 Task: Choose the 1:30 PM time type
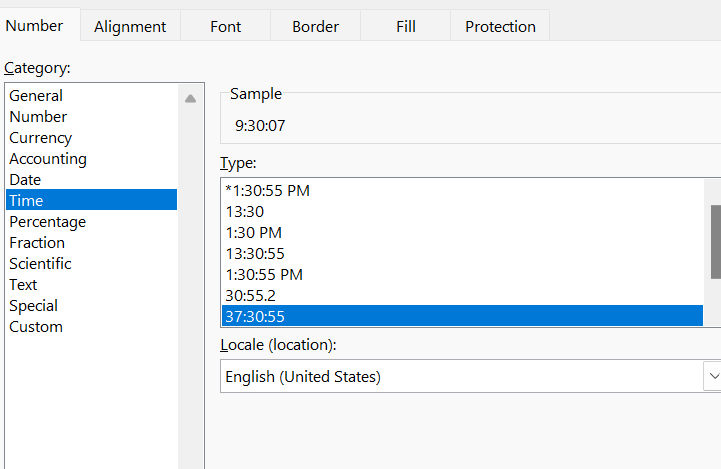[462, 233]
